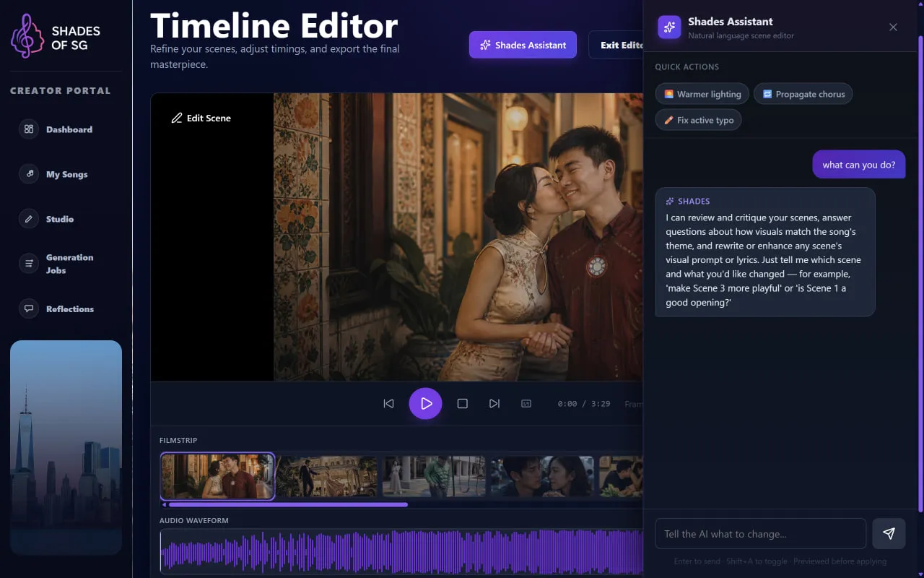Click the 'what can you do?' chat message

859,165
